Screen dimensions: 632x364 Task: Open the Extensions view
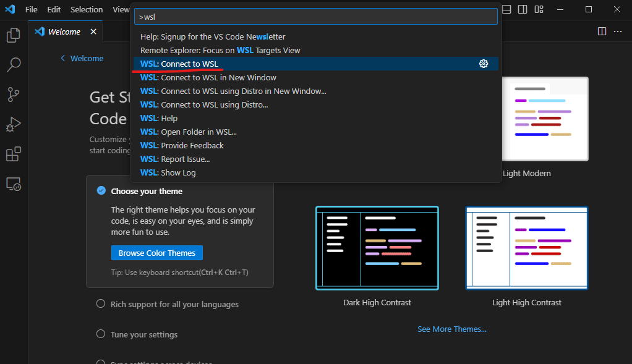click(x=14, y=154)
